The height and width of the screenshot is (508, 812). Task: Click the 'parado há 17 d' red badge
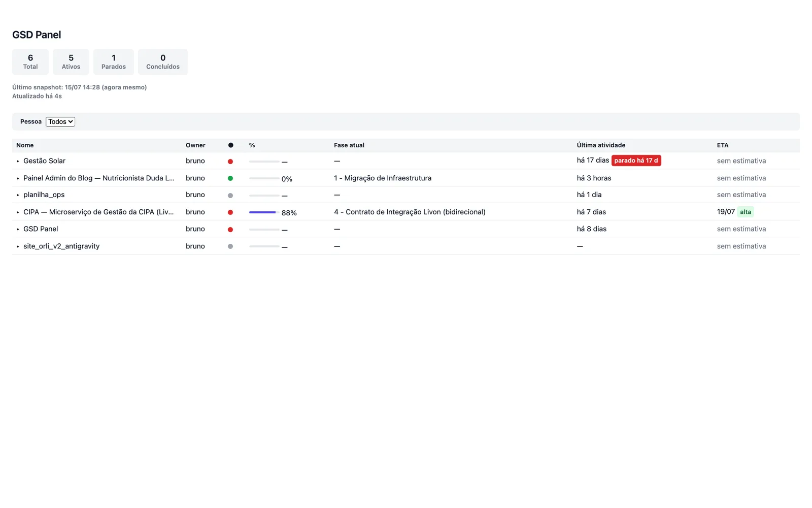(x=636, y=161)
